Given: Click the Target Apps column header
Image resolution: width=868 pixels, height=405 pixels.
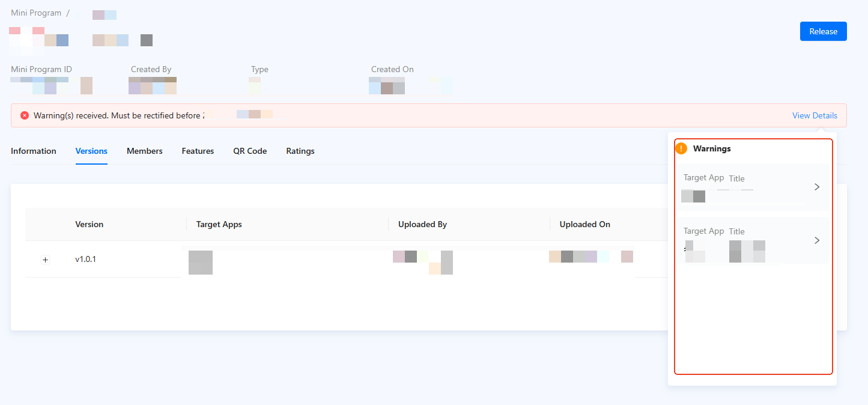Looking at the screenshot, I should [x=219, y=224].
